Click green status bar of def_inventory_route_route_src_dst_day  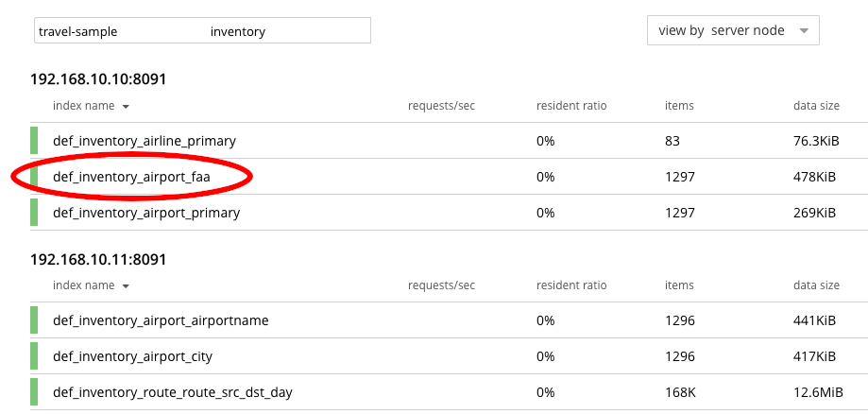point(34,392)
